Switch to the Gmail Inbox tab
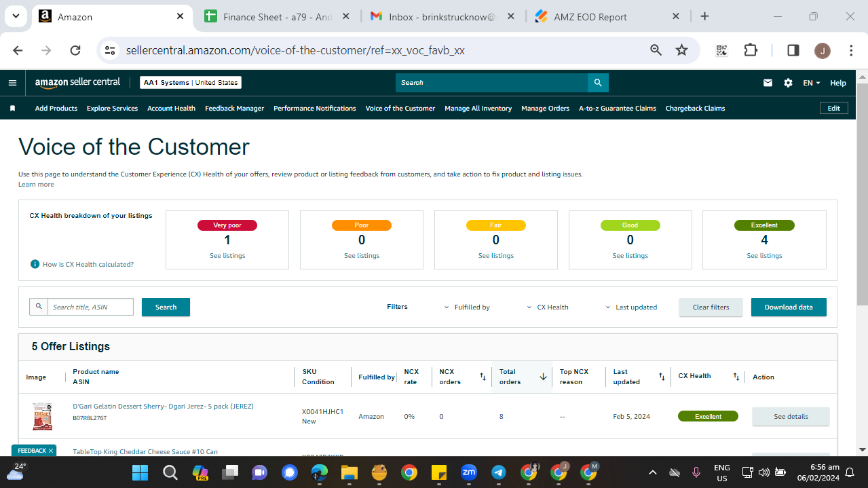This screenshot has width=868, height=488. pos(442,17)
